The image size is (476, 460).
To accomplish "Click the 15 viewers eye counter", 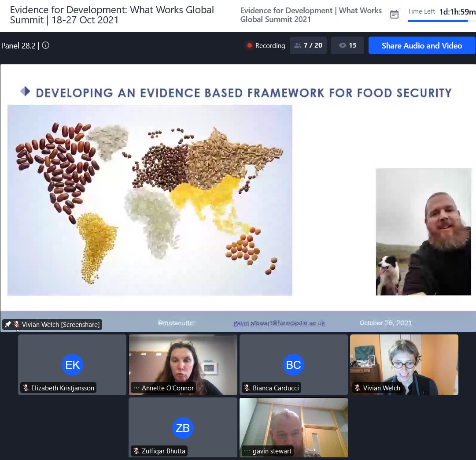I will (347, 45).
